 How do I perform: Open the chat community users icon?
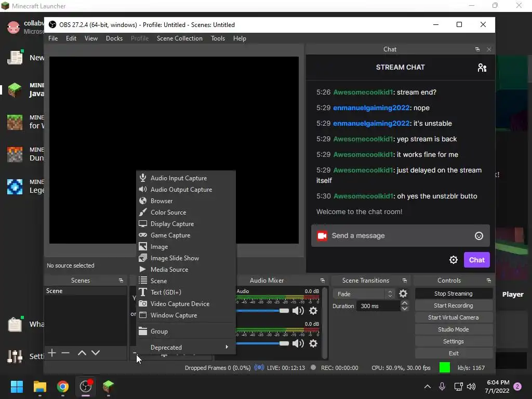[482, 68]
